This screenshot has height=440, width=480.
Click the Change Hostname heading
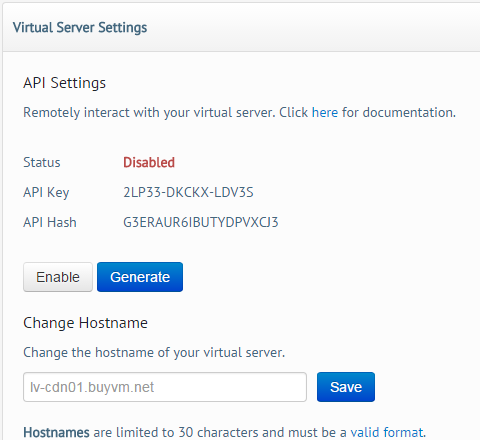click(x=85, y=323)
